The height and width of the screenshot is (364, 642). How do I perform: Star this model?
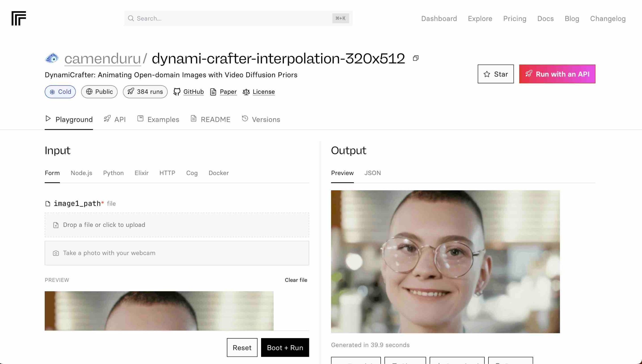(495, 74)
